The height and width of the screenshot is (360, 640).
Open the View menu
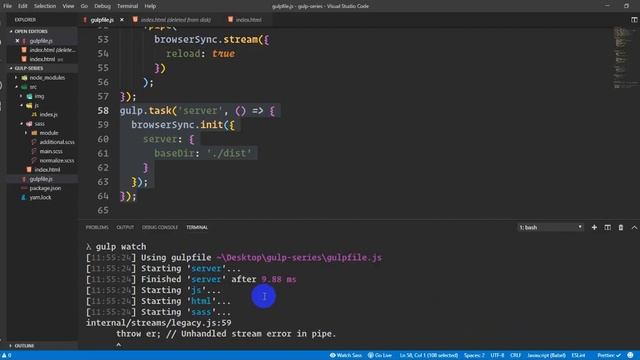(68, 6)
